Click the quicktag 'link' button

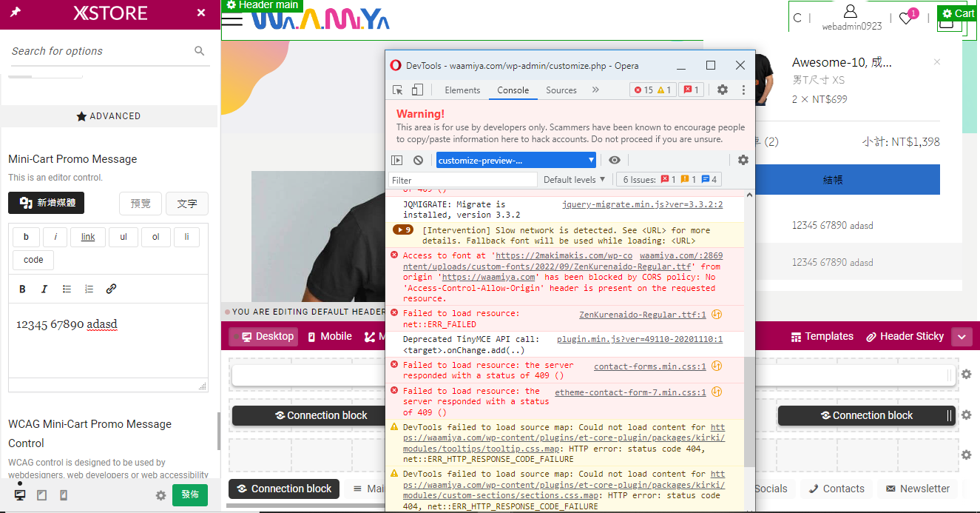click(88, 237)
